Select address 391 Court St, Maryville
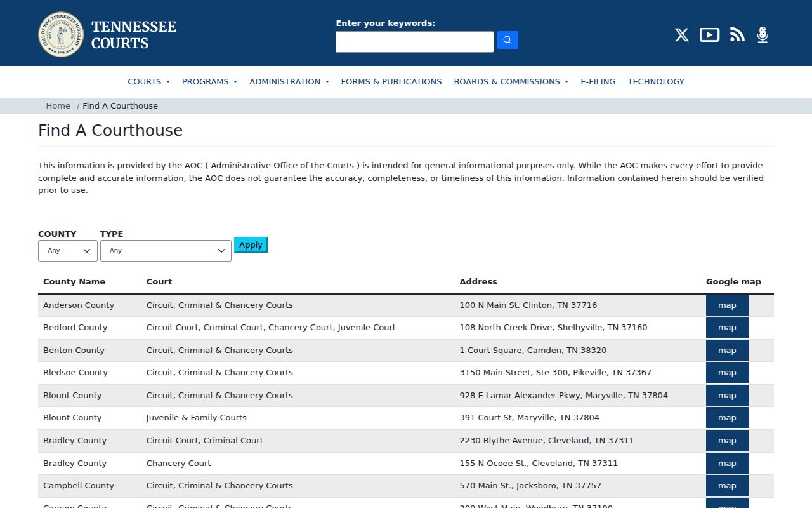The width and height of the screenshot is (812, 508). (530, 418)
